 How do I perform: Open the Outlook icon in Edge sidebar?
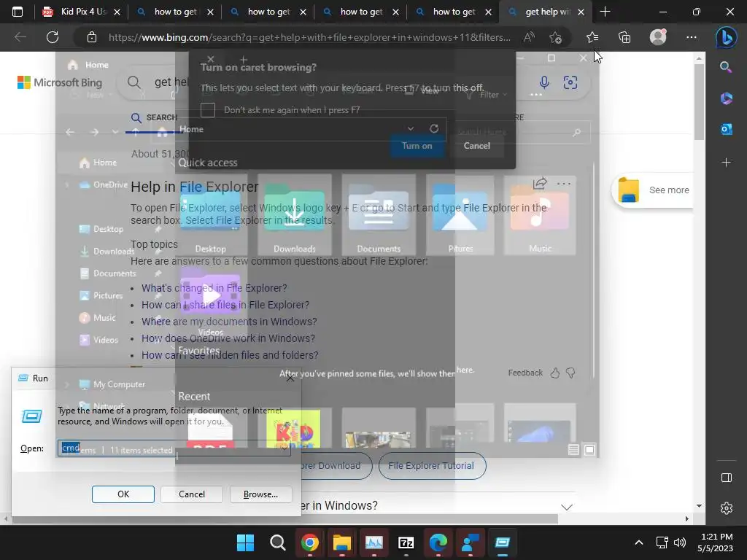click(726, 129)
